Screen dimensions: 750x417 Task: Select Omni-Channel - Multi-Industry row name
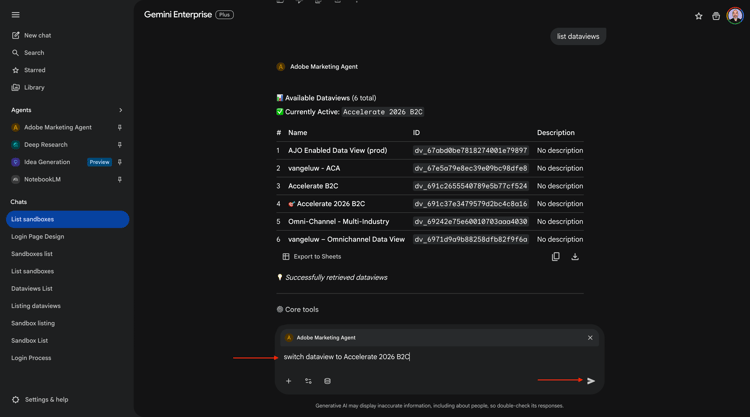coord(339,221)
